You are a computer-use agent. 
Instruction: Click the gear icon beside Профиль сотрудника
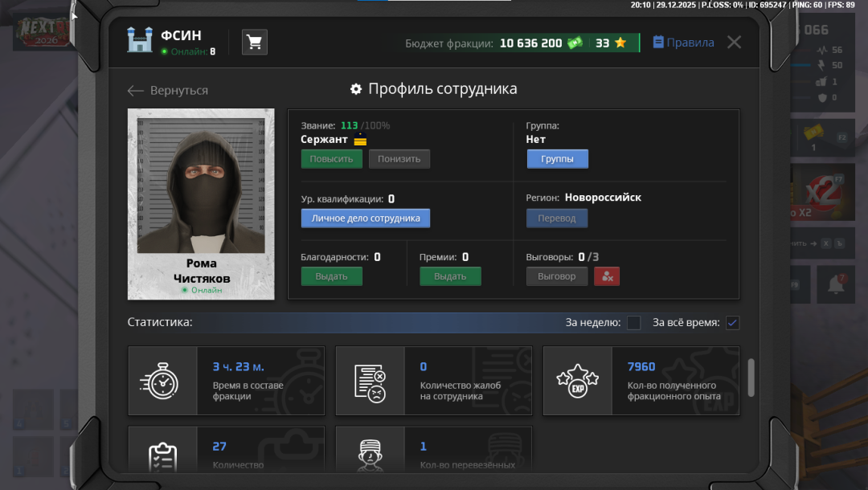point(356,89)
